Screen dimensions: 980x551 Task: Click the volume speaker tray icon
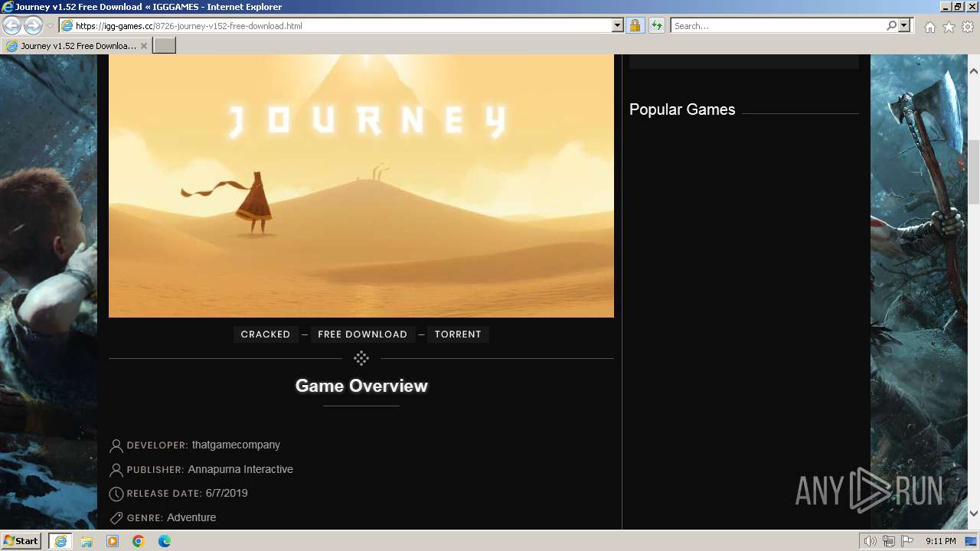coord(871,542)
